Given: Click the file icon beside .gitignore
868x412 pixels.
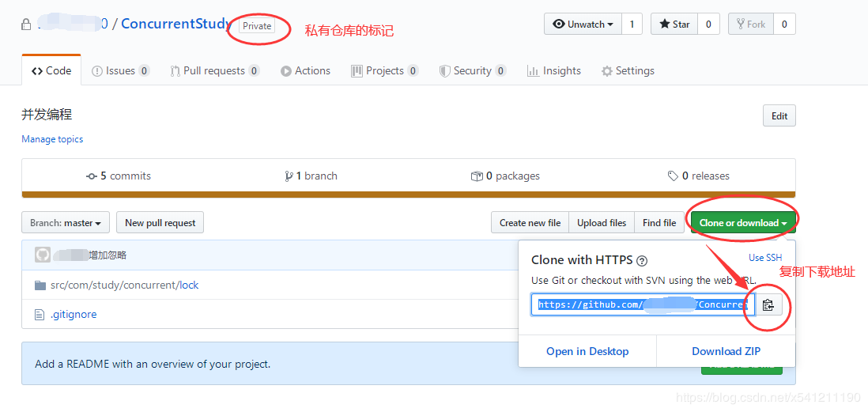Looking at the screenshot, I should [x=40, y=315].
